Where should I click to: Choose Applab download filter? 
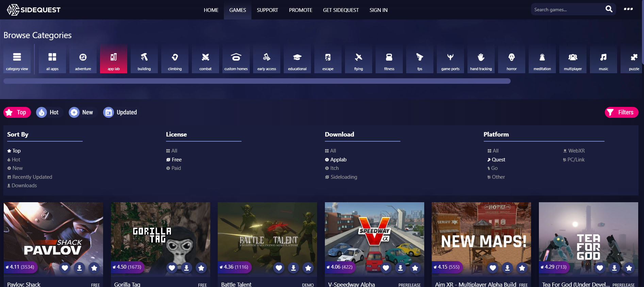click(336, 160)
